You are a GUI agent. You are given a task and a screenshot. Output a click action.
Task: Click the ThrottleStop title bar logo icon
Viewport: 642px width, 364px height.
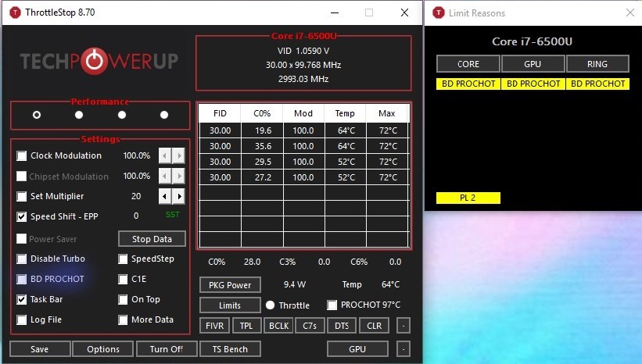tap(15, 12)
